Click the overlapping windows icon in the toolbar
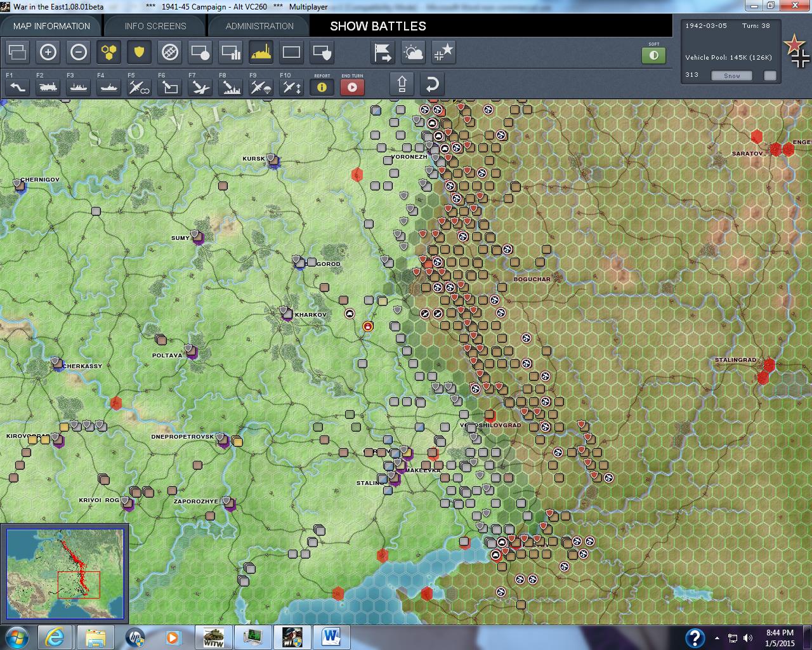 [18, 52]
